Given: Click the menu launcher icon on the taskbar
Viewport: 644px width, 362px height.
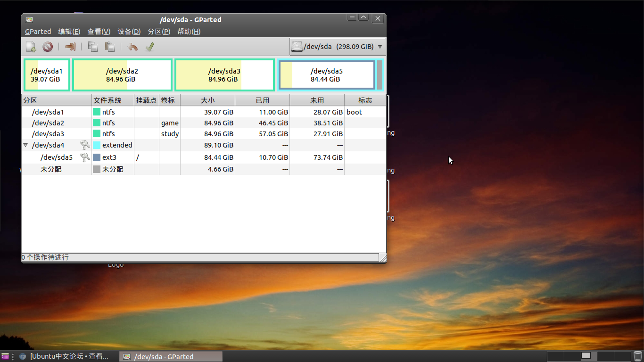Looking at the screenshot, I should [5, 356].
